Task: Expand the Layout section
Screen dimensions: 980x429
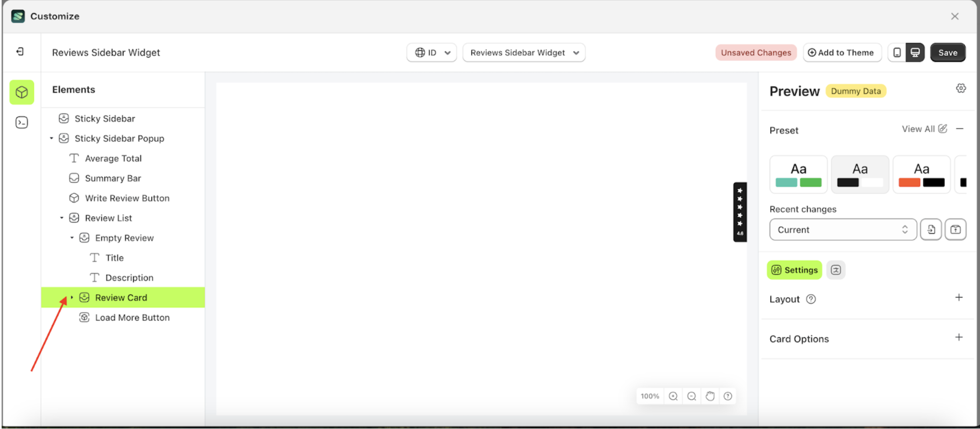Action: pos(959,298)
